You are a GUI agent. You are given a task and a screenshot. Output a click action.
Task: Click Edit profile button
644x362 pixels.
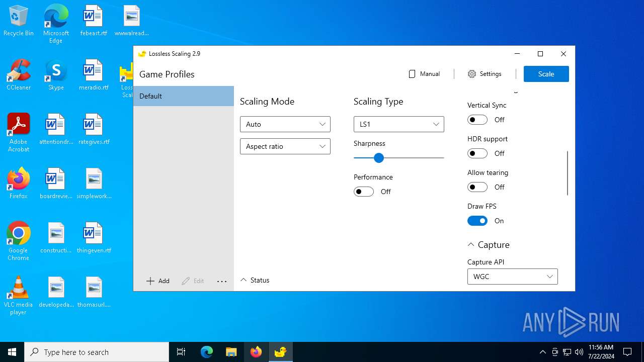point(193,281)
